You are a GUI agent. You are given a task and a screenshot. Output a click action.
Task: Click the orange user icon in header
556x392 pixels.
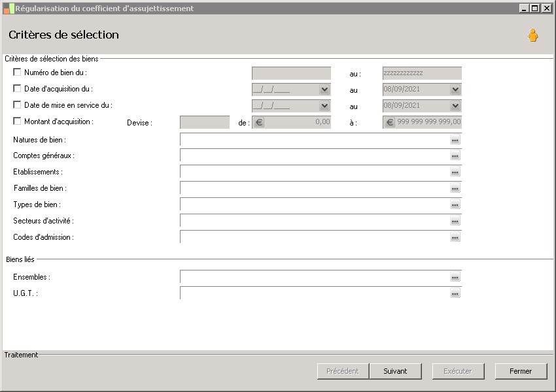(532, 36)
